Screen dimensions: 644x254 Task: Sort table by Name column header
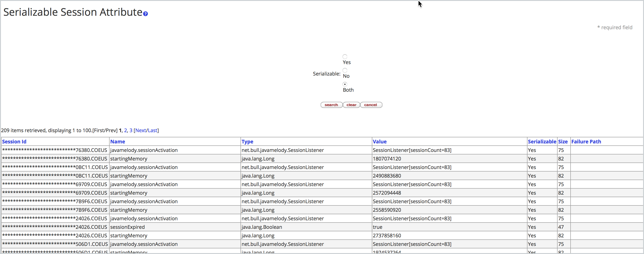[x=117, y=142]
